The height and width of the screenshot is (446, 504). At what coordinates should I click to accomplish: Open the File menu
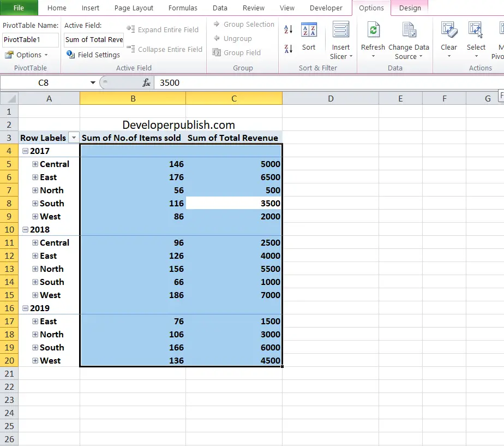click(19, 8)
